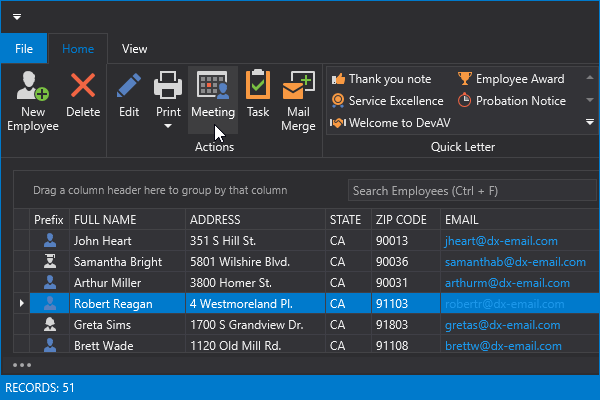600x400 pixels.
Task: Click the Meeting calendar icon
Action: (212, 87)
